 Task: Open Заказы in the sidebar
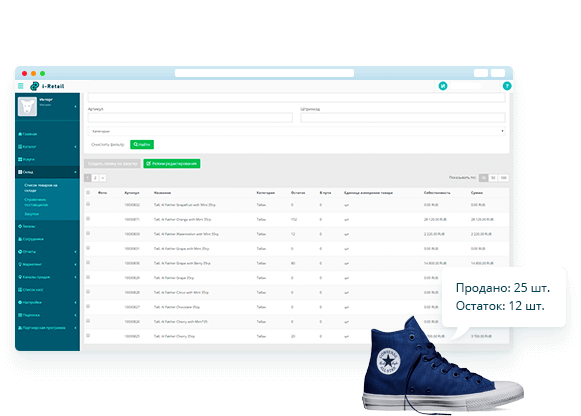[29, 226]
